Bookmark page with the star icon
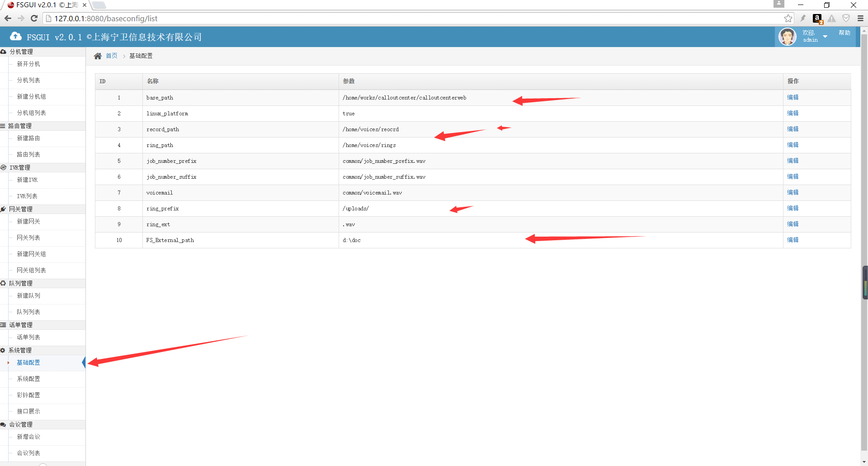This screenshot has height=466, width=868. pos(788,19)
